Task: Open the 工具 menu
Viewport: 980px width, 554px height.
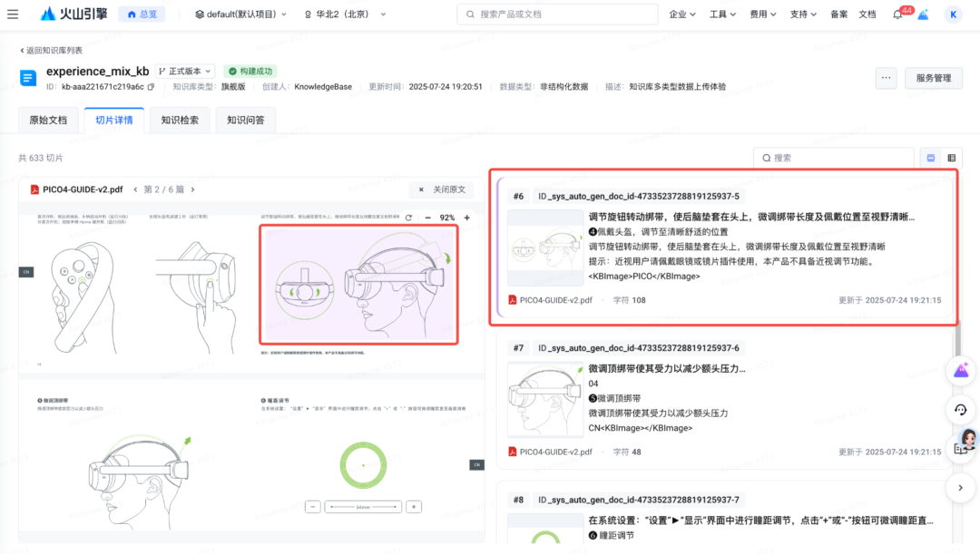Action: pos(722,14)
